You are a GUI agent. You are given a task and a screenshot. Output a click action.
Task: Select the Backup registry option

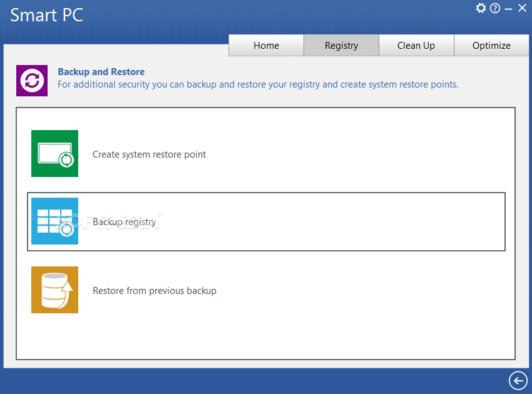coord(266,222)
